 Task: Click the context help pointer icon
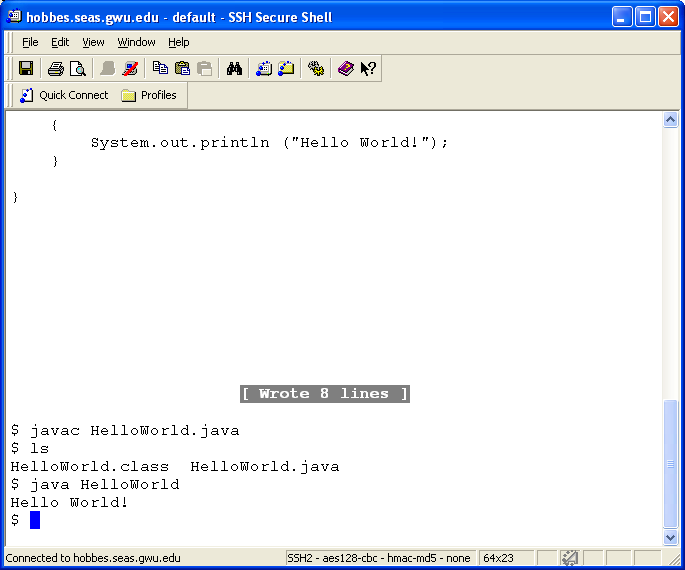(368, 68)
